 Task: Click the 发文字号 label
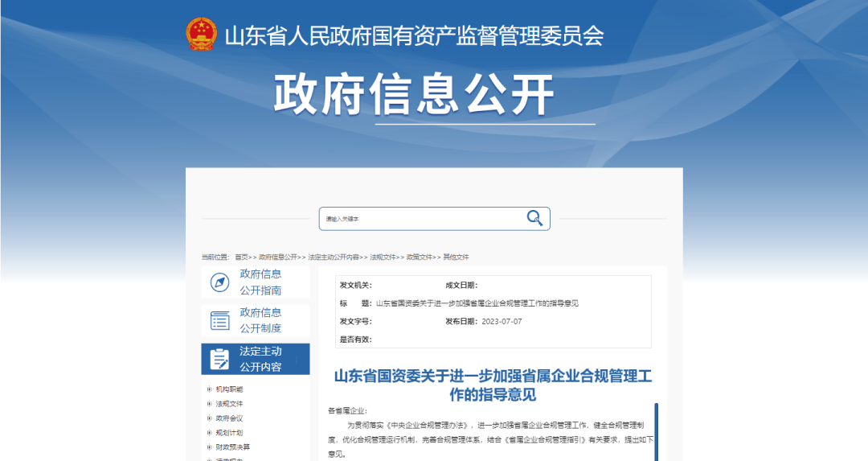click(x=355, y=321)
